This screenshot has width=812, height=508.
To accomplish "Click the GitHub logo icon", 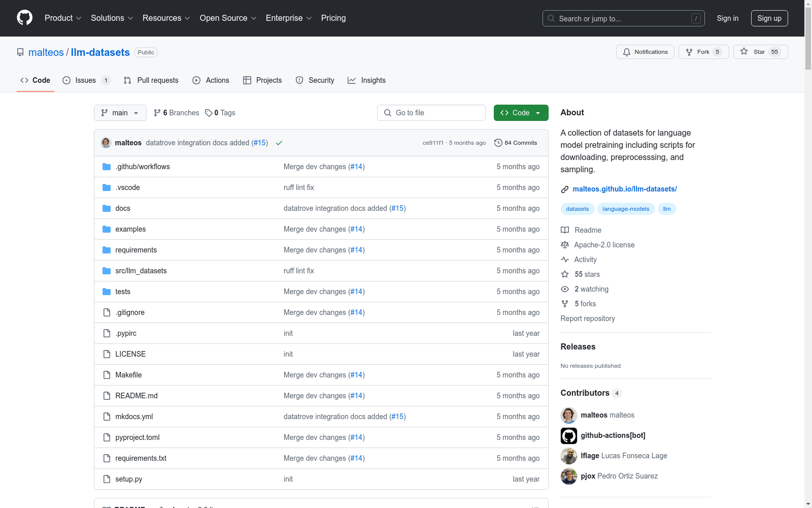I will pos(24,18).
